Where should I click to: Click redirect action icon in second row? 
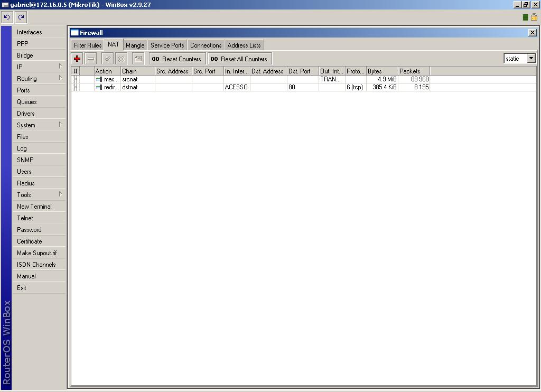tap(99, 87)
